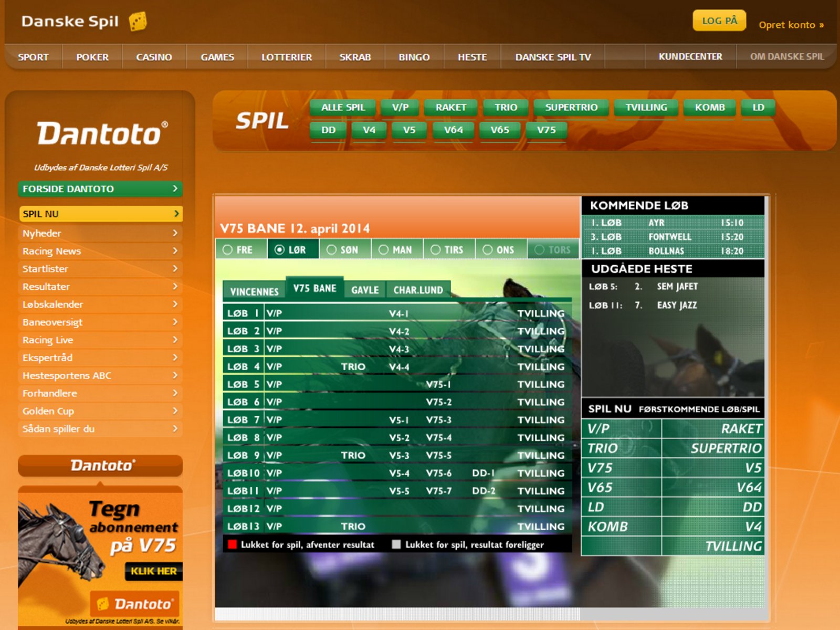Click KLIK HER on subscription banner

pos(153,571)
